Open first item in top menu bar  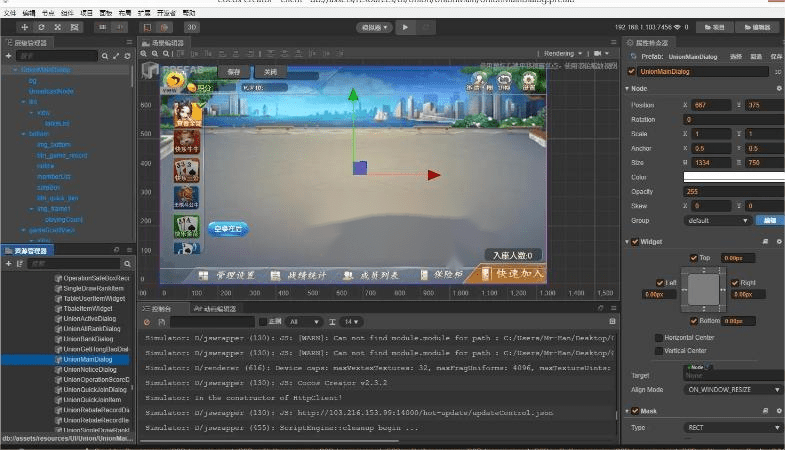[x=10, y=13]
